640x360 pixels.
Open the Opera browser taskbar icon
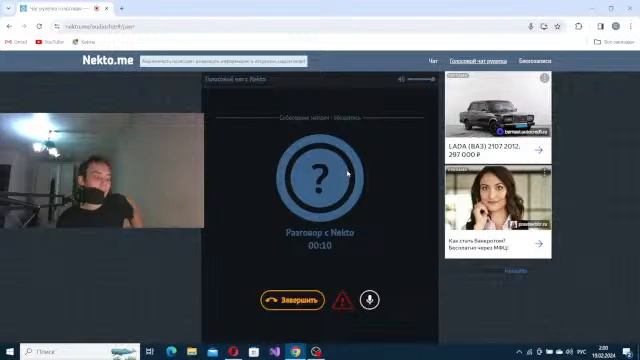click(x=233, y=351)
